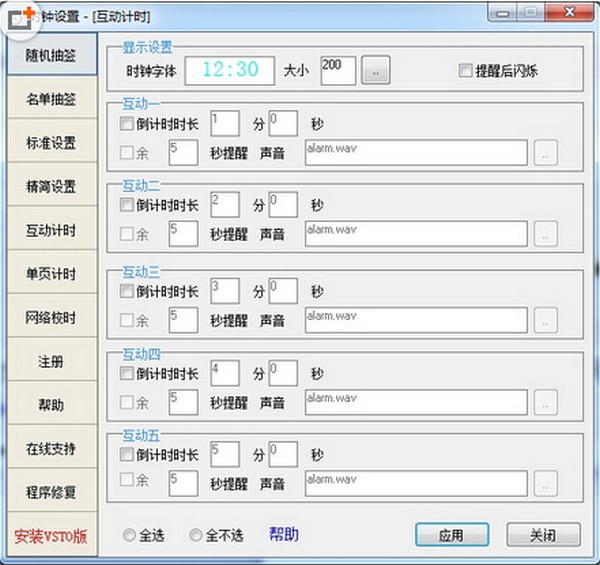Browse for sound file in 互动五
This screenshot has height=565, width=600.
pos(546,484)
